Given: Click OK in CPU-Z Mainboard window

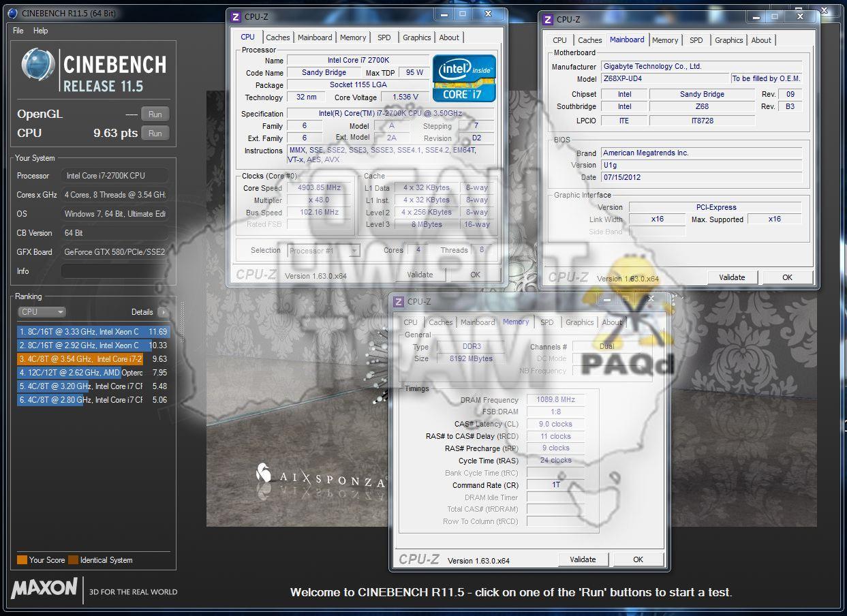Looking at the screenshot, I should 787,277.
